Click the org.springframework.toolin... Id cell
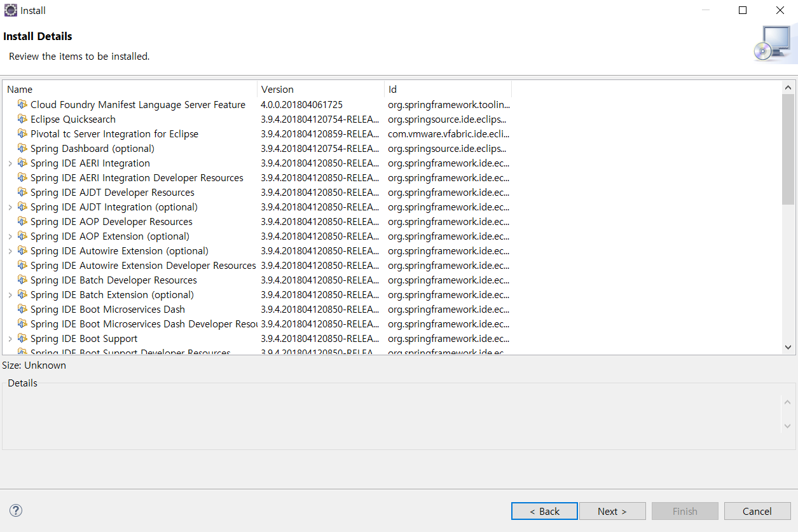 pos(449,104)
